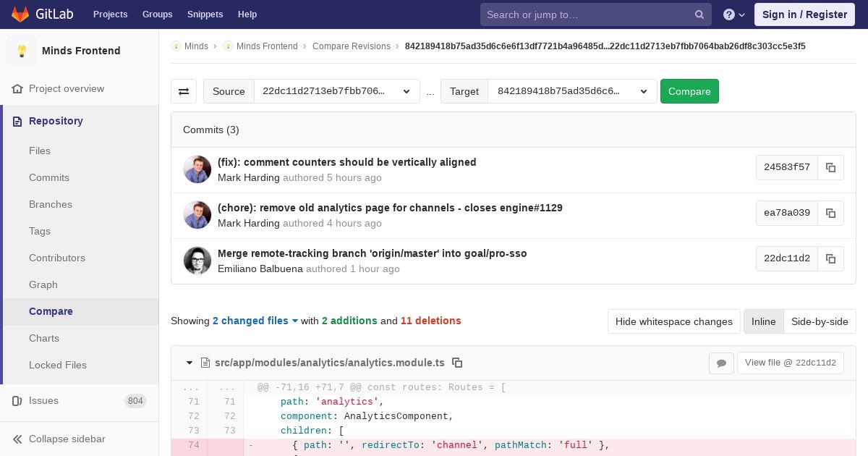Select the Inline diff view
Image resolution: width=868 pixels, height=456 pixels.
pos(763,321)
